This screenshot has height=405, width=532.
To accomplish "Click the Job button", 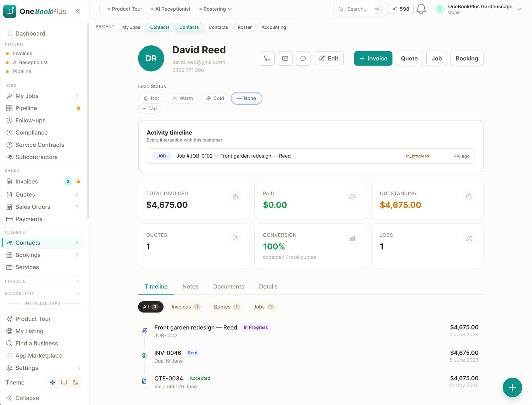I will click(437, 58).
